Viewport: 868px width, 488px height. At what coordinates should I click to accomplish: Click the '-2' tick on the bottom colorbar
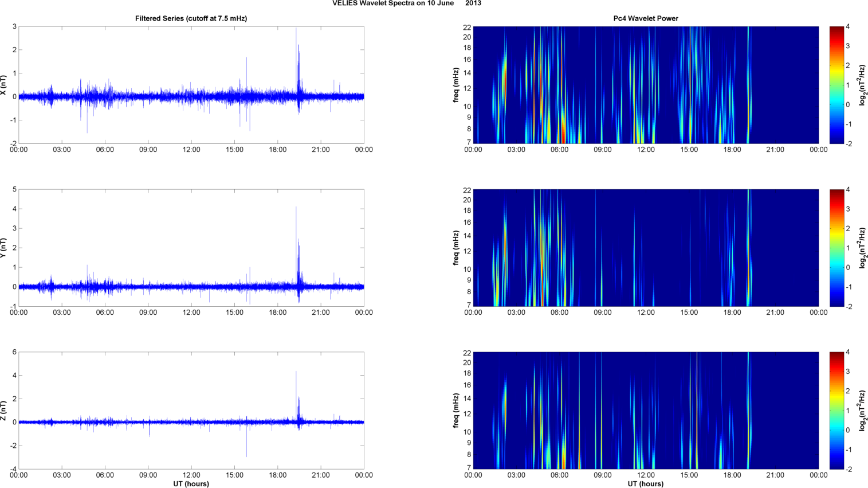click(849, 469)
